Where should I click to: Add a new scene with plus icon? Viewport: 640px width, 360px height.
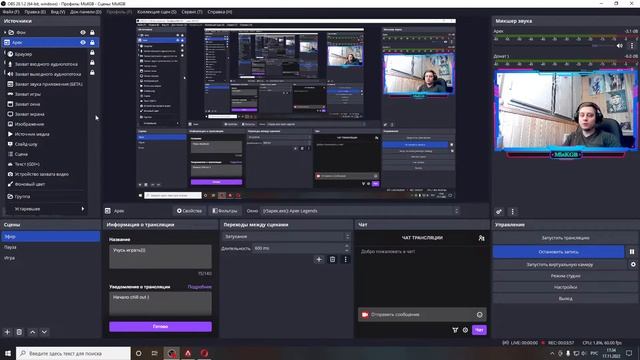(x=7, y=332)
